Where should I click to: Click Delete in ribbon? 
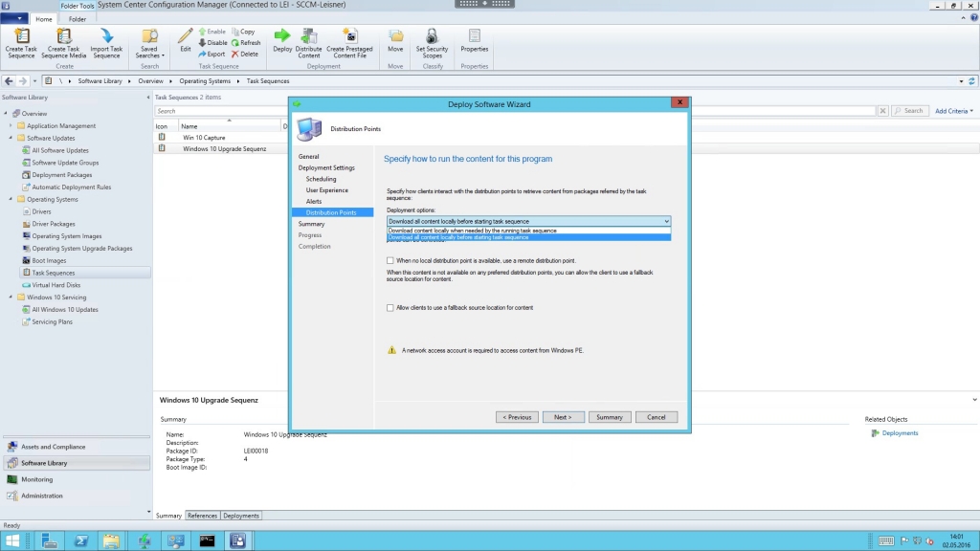pos(244,54)
